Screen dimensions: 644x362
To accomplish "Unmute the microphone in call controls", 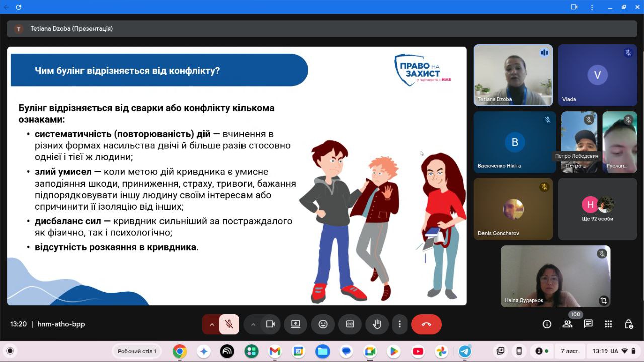I will click(229, 324).
